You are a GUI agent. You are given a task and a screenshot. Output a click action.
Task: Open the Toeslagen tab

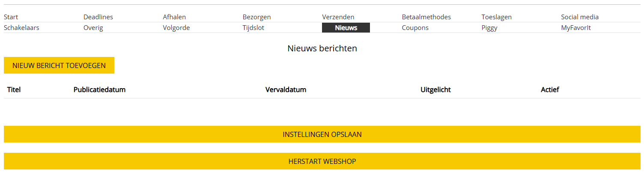click(497, 17)
